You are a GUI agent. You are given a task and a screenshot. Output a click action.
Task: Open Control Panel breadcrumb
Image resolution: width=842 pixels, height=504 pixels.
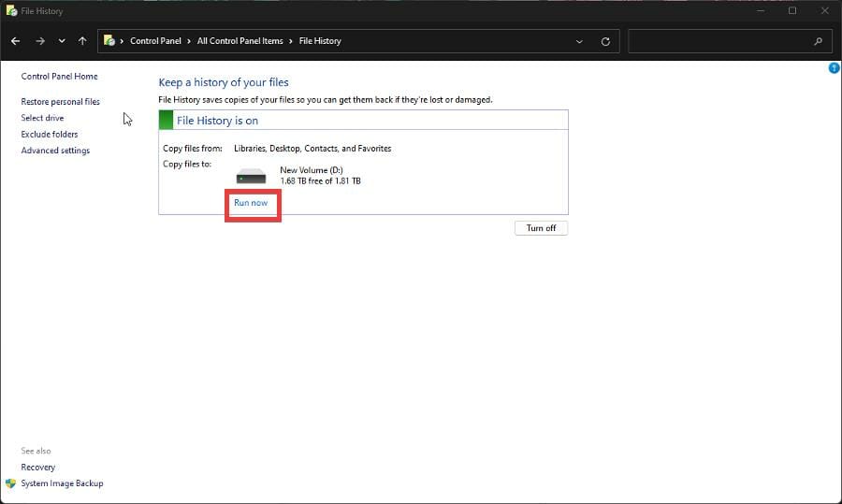[155, 41]
